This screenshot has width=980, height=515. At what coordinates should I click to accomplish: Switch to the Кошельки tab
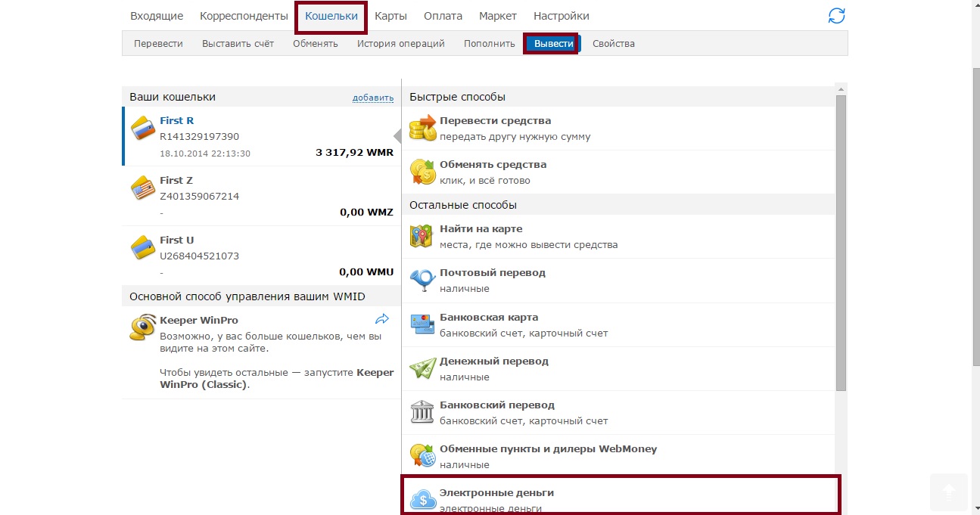click(331, 16)
